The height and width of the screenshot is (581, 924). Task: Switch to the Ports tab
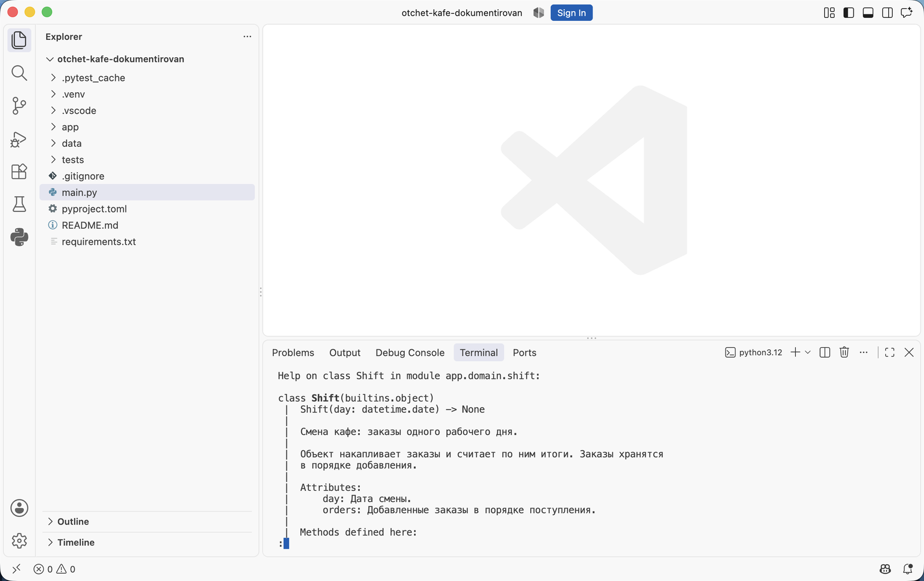(524, 352)
